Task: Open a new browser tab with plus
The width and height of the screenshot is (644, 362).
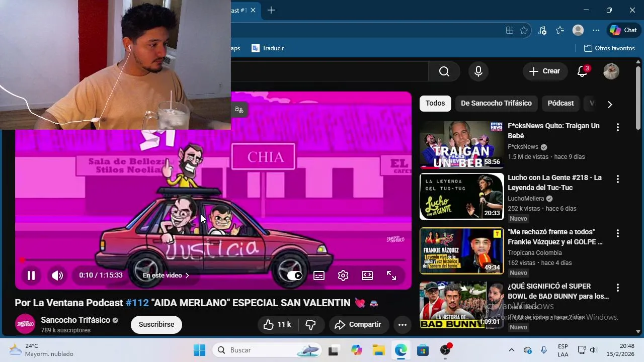Action: pyautogui.click(x=271, y=10)
